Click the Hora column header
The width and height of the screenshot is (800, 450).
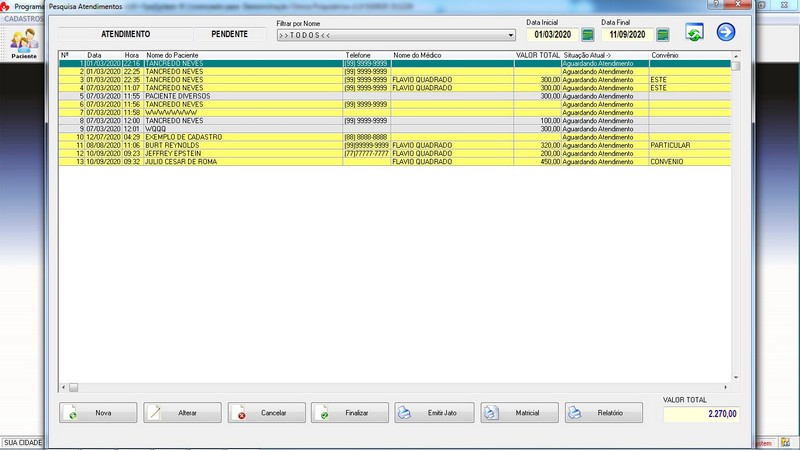[x=132, y=55]
